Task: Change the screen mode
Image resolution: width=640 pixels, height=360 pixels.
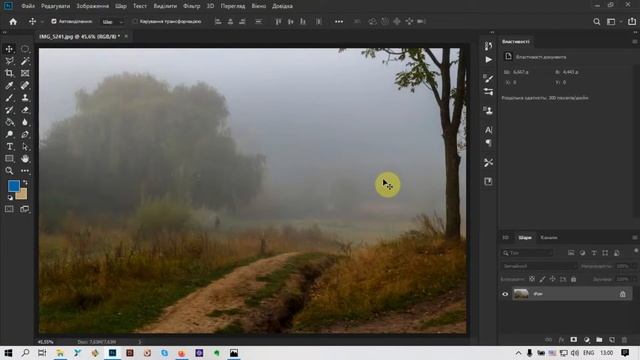Action: pos(25,209)
